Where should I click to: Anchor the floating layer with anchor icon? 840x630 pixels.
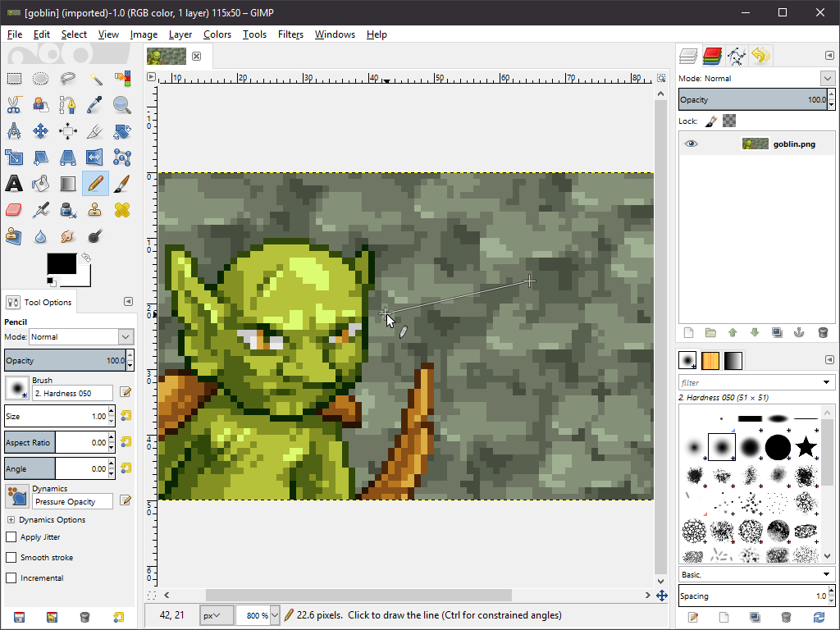(798, 332)
